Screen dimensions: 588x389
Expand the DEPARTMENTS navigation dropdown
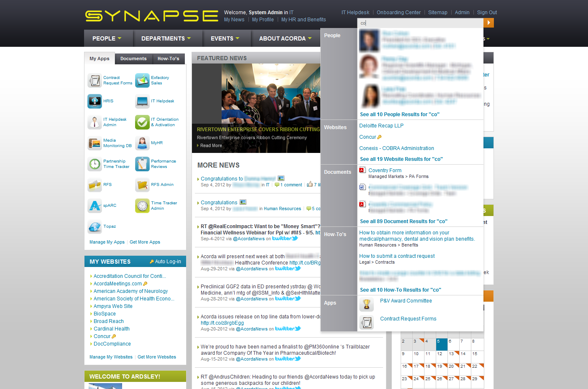point(166,38)
